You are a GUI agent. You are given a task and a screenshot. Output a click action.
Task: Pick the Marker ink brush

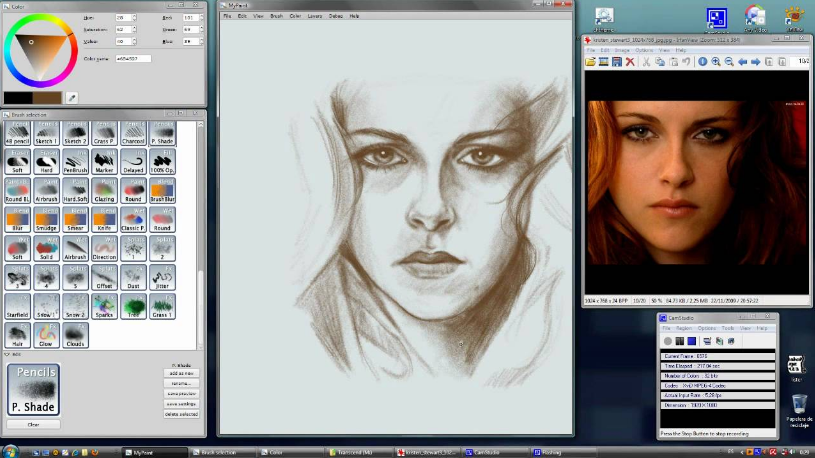(x=104, y=162)
